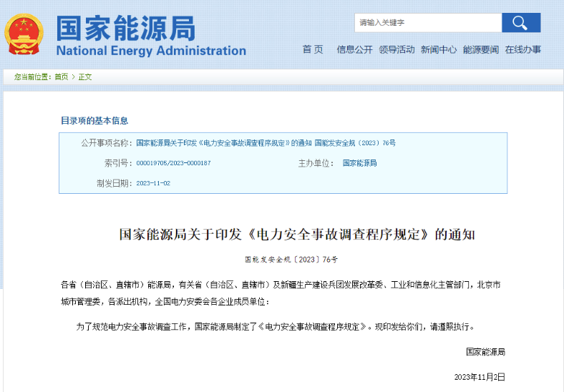
Task: Focus the keyword search input field
Action: (427, 23)
